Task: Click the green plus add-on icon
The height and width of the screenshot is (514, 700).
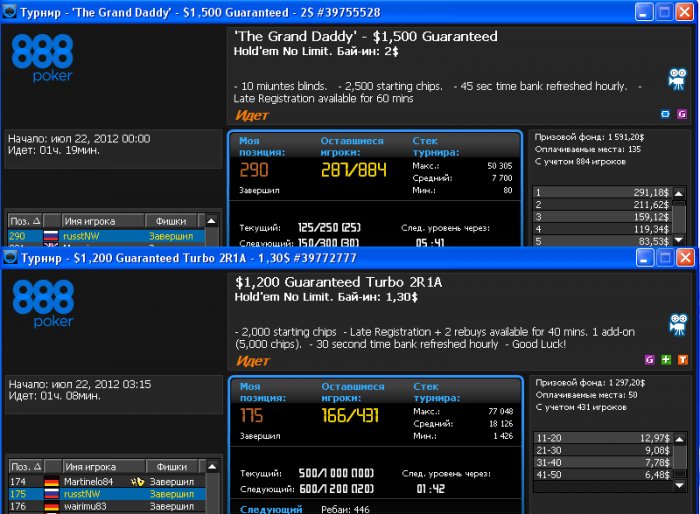Action: coord(666,359)
